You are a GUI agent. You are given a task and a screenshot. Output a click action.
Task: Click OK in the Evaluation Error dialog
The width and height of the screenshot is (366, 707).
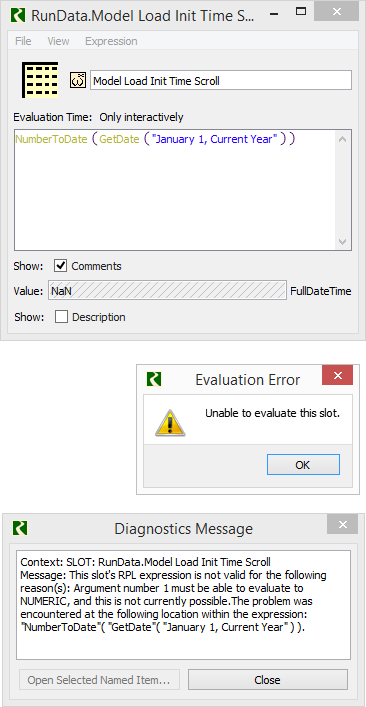tap(303, 464)
